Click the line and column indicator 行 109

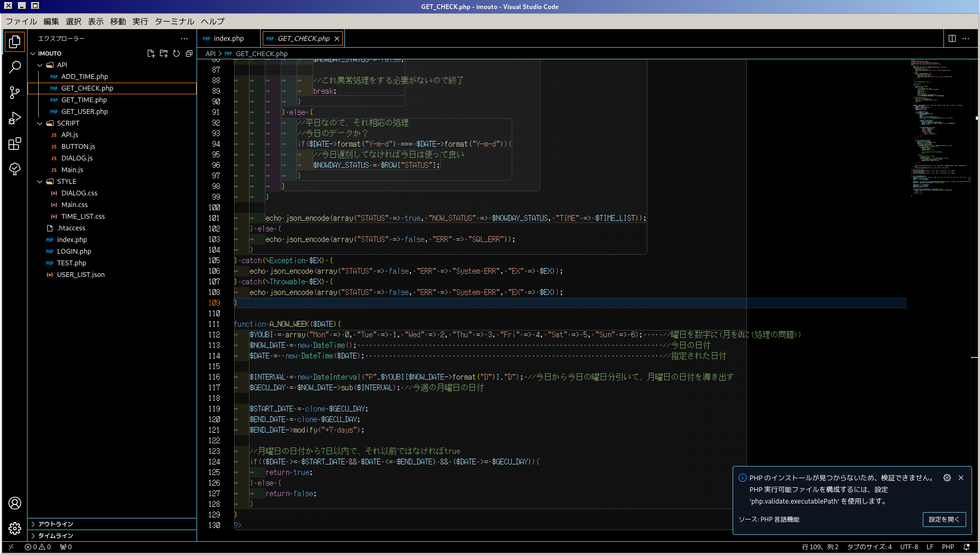click(820, 547)
